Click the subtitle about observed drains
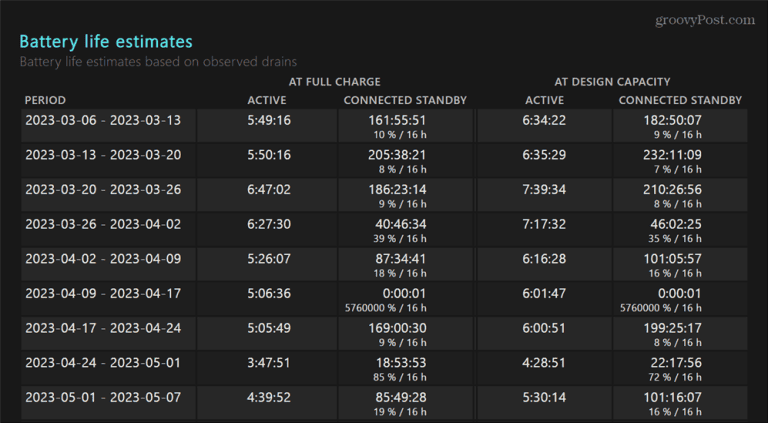The image size is (768, 423). click(x=156, y=61)
